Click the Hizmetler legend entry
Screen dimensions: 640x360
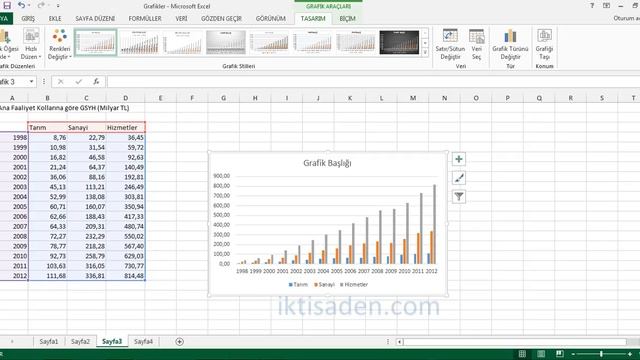[354, 284]
